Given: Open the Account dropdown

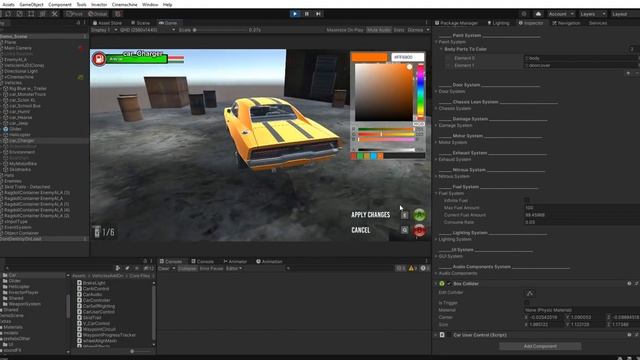Looking at the screenshot, I should point(561,14).
